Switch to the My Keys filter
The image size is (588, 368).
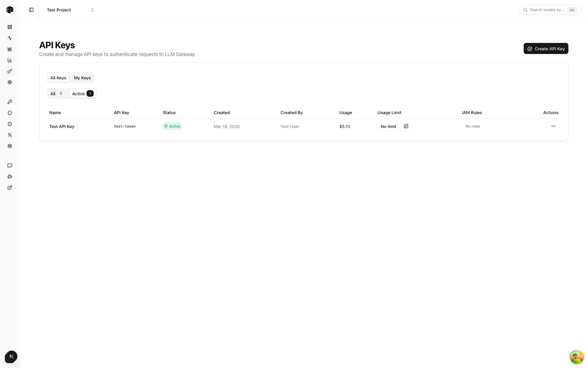pos(82,78)
